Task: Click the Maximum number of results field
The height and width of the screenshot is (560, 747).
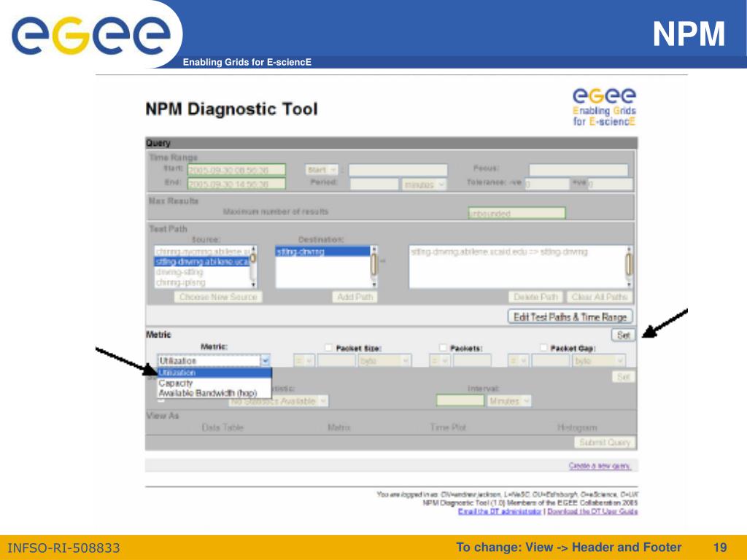Action: click(517, 214)
